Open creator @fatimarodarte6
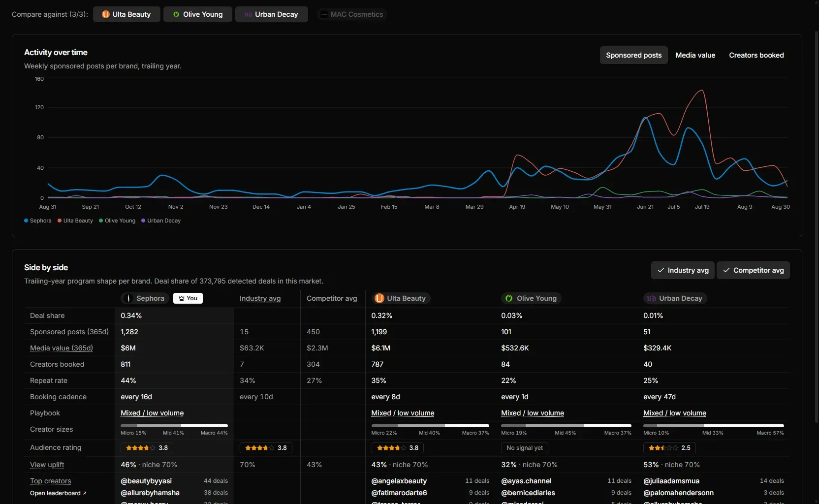Image resolution: width=819 pixels, height=504 pixels. [399, 493]
